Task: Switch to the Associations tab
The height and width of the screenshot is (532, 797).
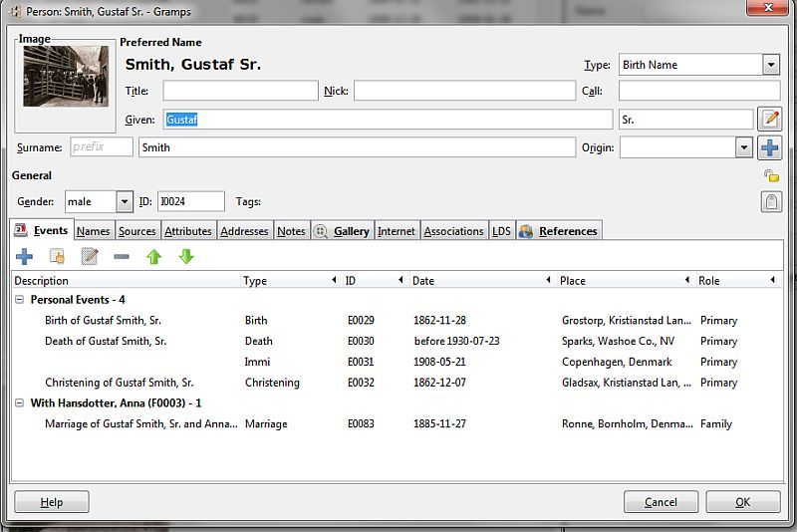Action: click(454, 231)
